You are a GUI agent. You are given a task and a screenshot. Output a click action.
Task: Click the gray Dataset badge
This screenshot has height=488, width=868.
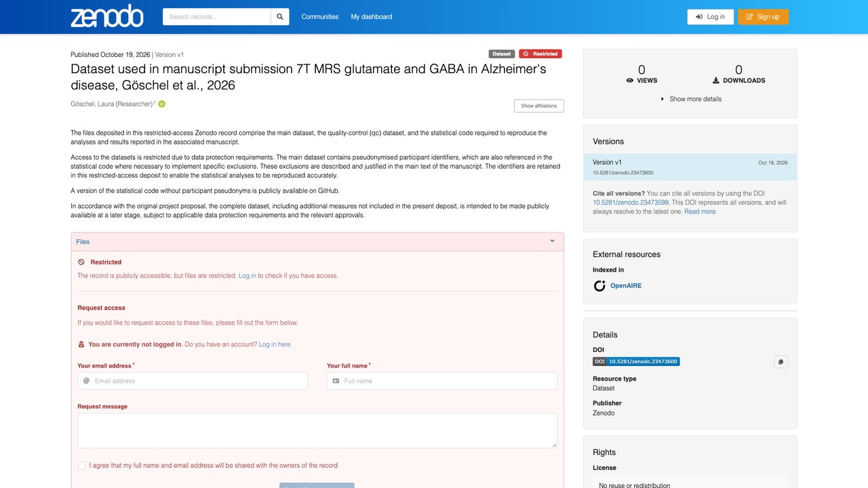[x=502, y=54]
